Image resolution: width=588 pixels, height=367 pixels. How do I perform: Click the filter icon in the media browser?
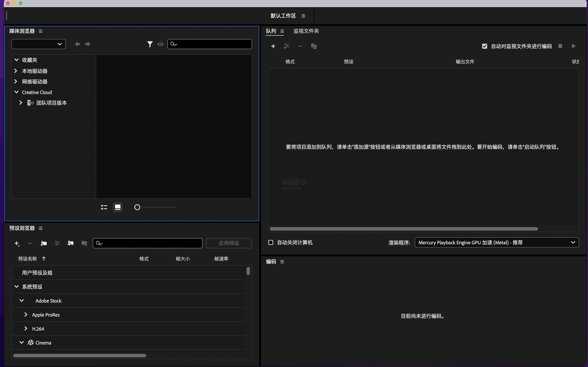coord(150,44)
